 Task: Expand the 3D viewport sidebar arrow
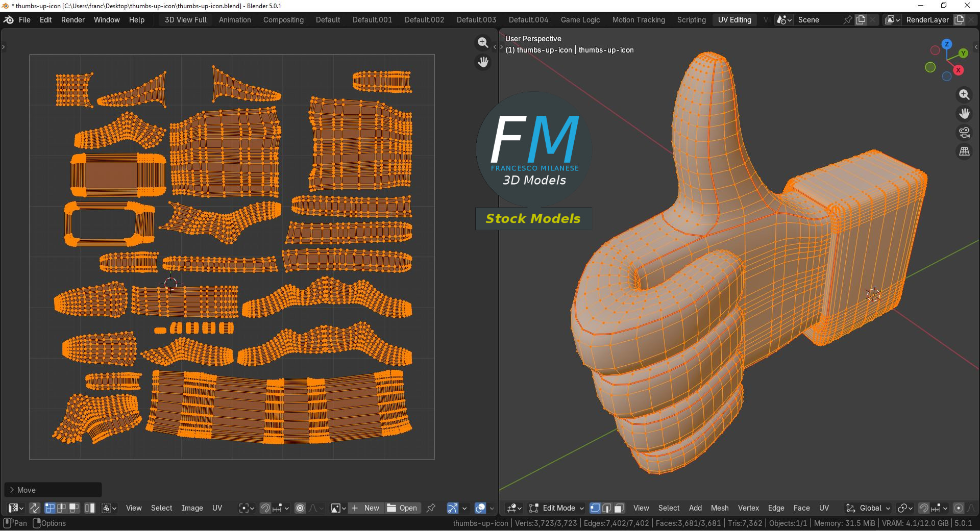click(976, 47)
